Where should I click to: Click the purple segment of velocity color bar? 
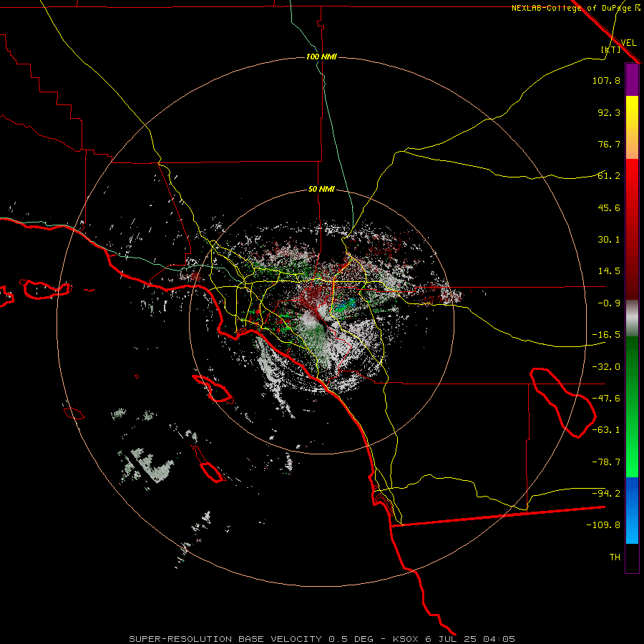point(632,79)
